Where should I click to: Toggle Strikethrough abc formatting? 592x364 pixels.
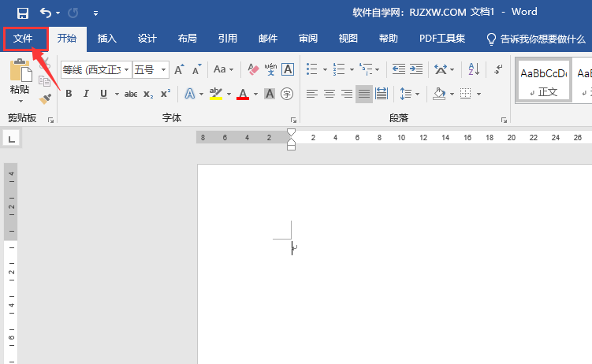click(131, 94)
